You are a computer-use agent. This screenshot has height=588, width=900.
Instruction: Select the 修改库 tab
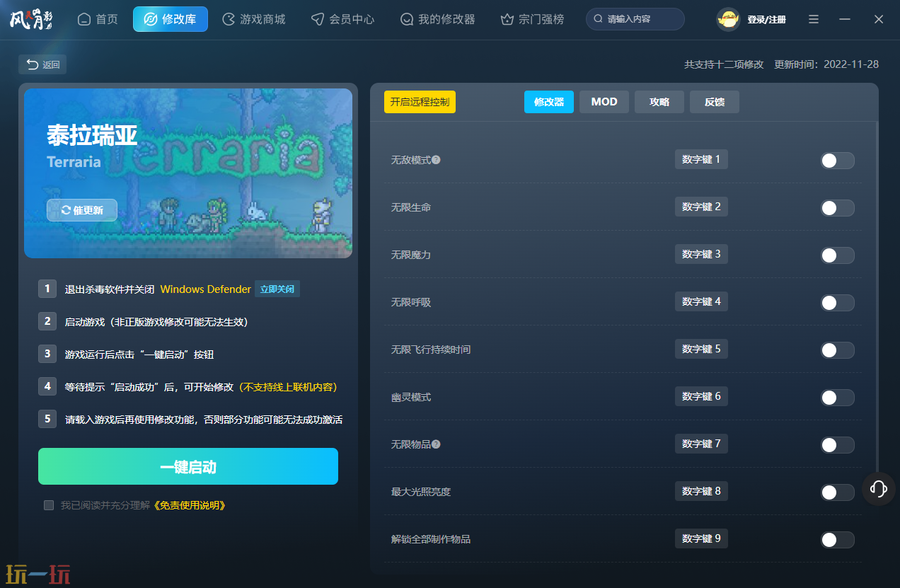171,19
